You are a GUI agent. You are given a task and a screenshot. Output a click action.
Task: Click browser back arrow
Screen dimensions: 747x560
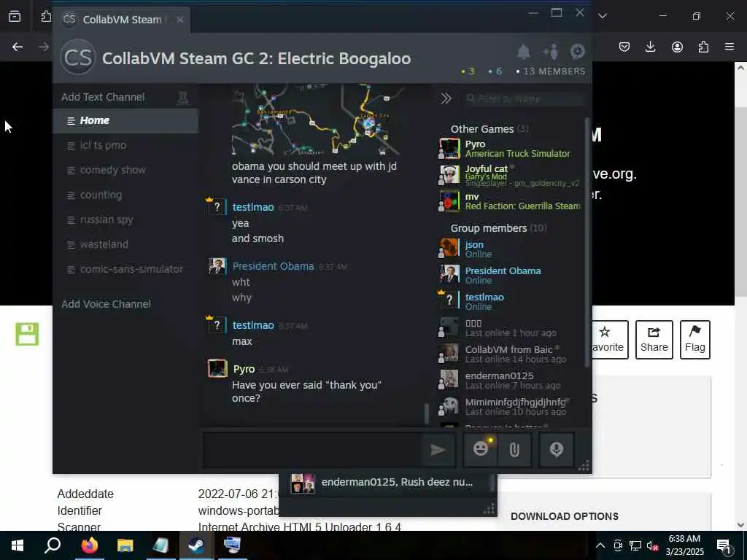click(x=18, y=47)
